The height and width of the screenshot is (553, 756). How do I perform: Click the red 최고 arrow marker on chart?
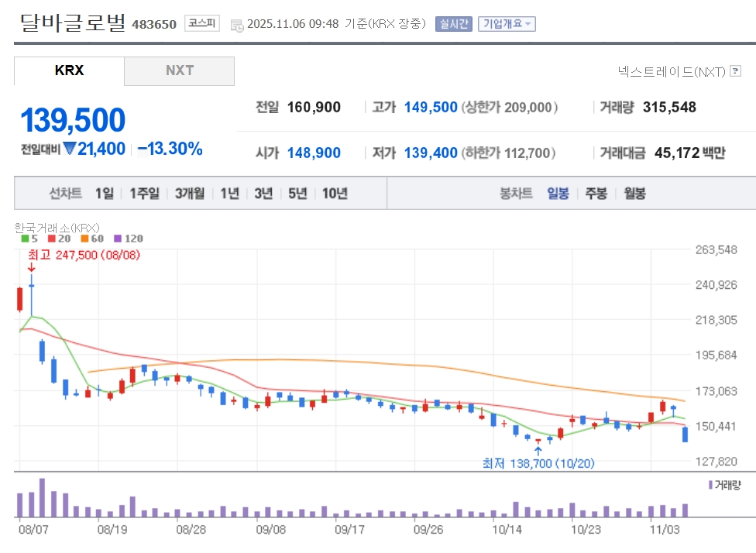31,267
